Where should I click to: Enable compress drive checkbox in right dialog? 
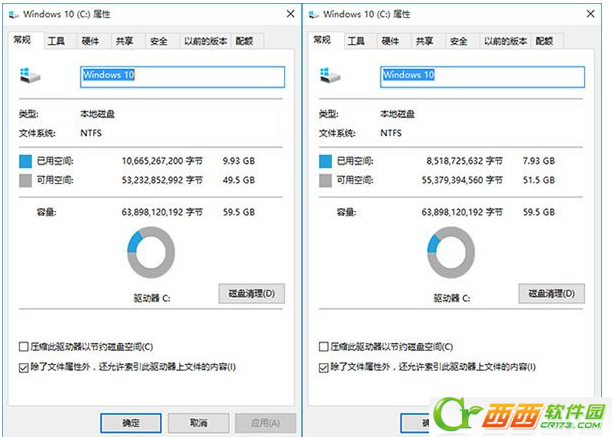pos(324,346)
